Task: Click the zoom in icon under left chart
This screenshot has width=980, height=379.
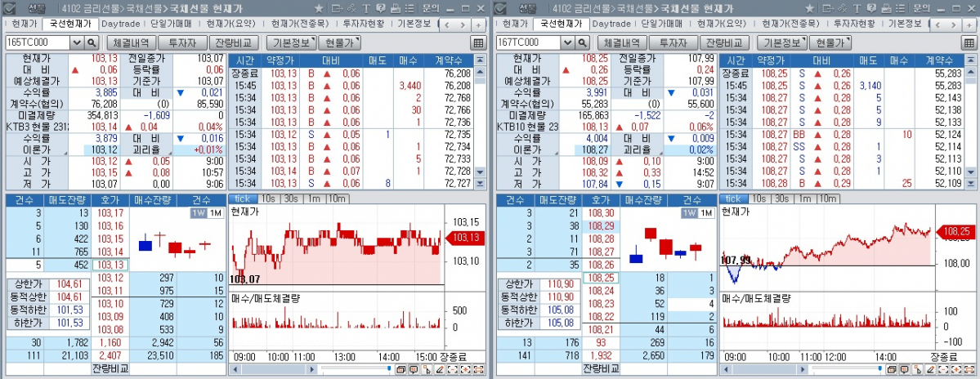Action: point(466,370)
